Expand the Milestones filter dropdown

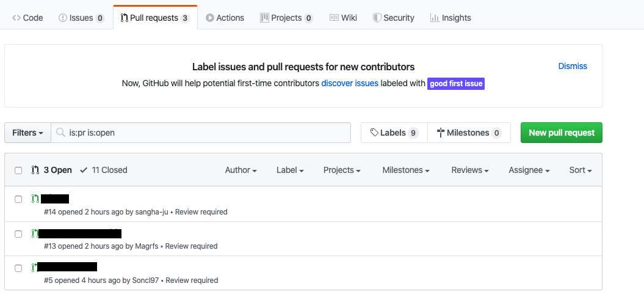click(406, 170)
